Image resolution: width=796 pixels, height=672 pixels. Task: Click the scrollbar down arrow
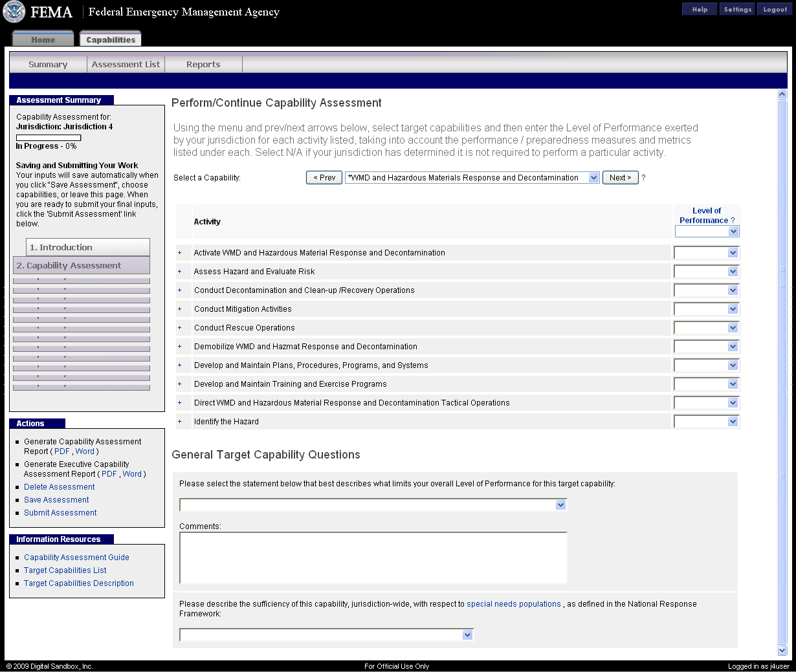pyautogui.click(x=782, y=651)
